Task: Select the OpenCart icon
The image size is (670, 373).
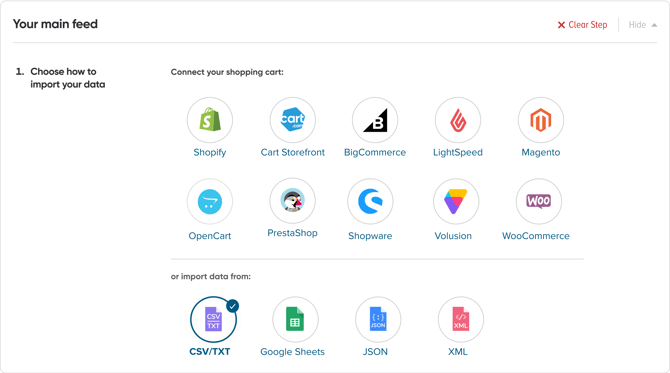Action: pos(210,201)
